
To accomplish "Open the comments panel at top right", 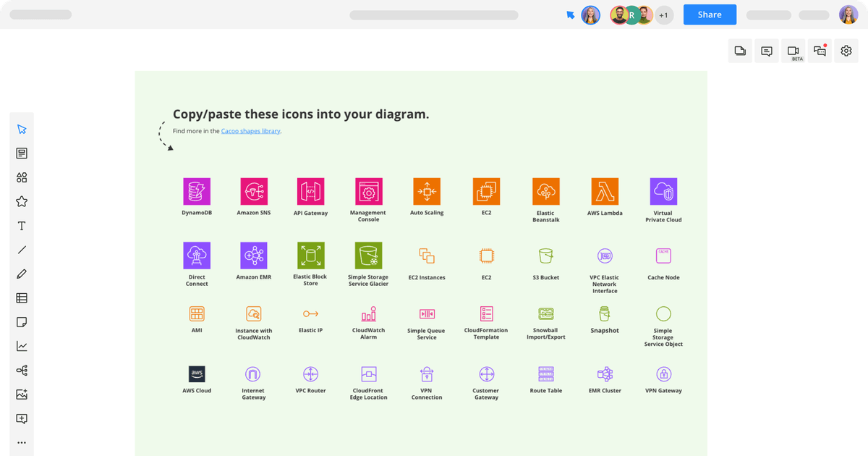I will (766, 51).
